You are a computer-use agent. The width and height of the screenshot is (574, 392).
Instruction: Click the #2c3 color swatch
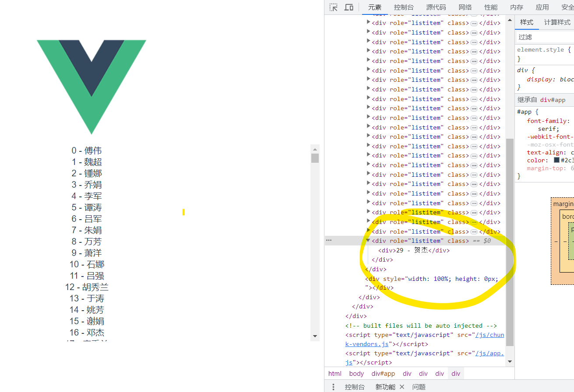pyautogui.click(x=556, y=160)
